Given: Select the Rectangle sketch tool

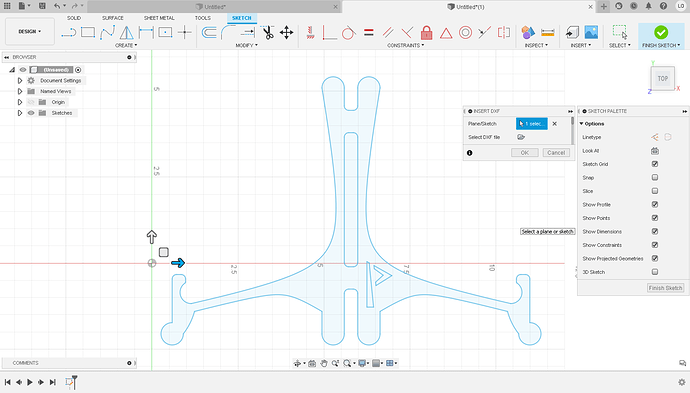Looking at the screenshot, I should [x=88, y=32].
